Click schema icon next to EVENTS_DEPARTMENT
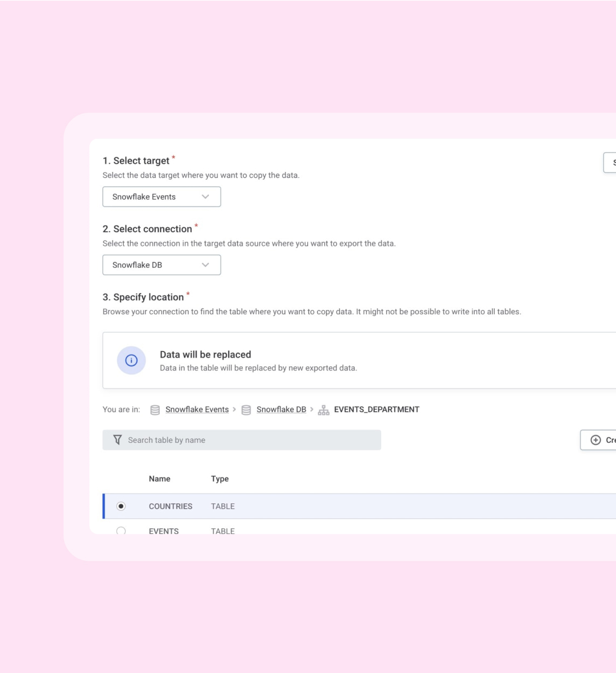616x673 pixels. point(324,410)
